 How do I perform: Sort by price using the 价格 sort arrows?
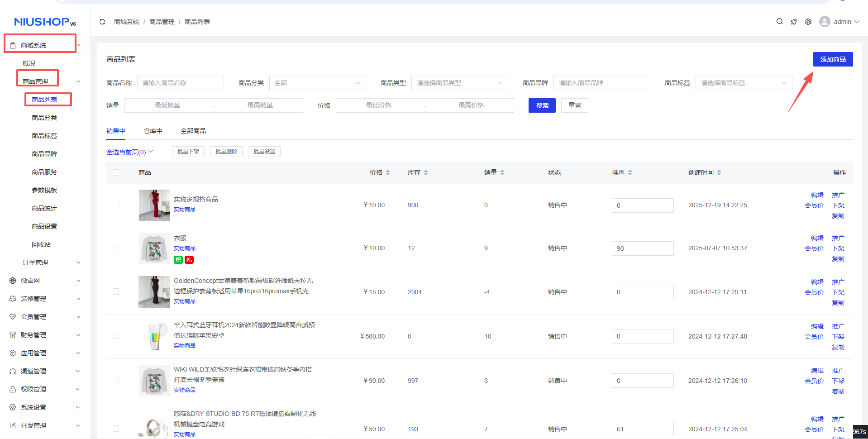[388, 172]
